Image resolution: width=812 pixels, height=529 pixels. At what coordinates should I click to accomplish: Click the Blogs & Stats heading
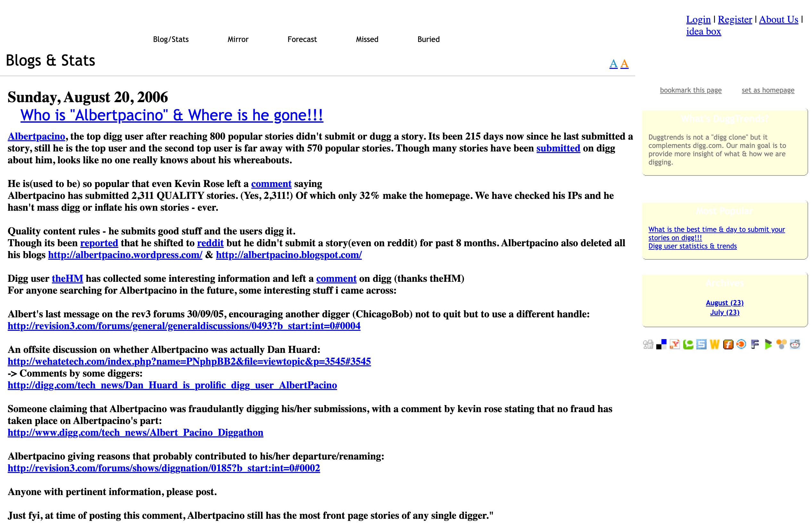(x=51, y=61)
